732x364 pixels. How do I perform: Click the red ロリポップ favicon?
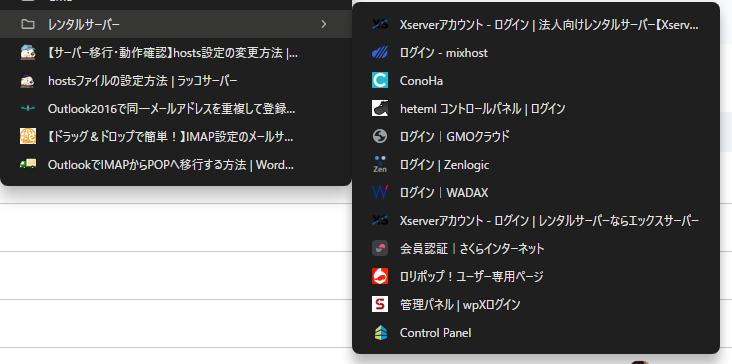[x=380, y=276]
